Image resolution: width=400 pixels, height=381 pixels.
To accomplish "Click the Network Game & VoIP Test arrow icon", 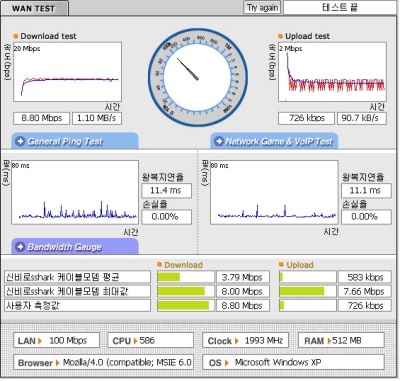I will point(219,141).
